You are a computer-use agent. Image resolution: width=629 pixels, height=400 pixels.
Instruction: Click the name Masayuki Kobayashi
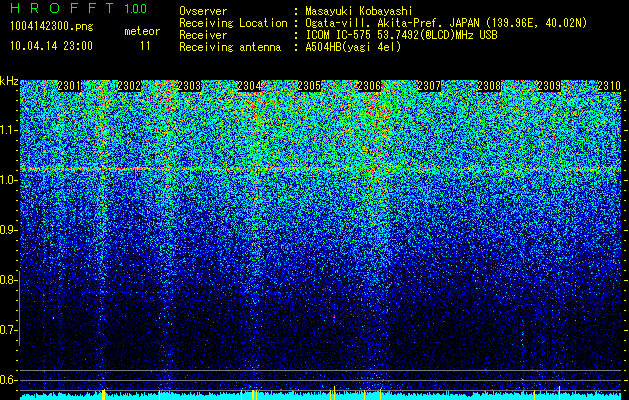point(359,11)
